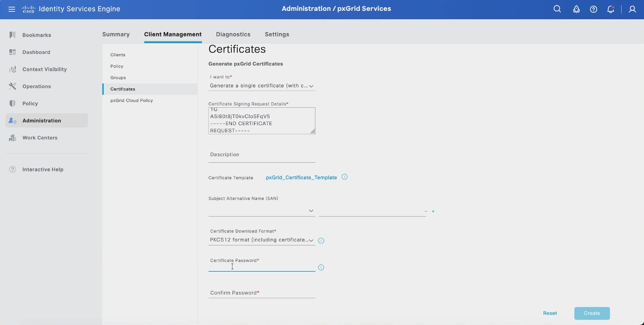This screenshot has width=644, height=325.
Task: Click the Reset link
Action: click(x=550, y=313)
